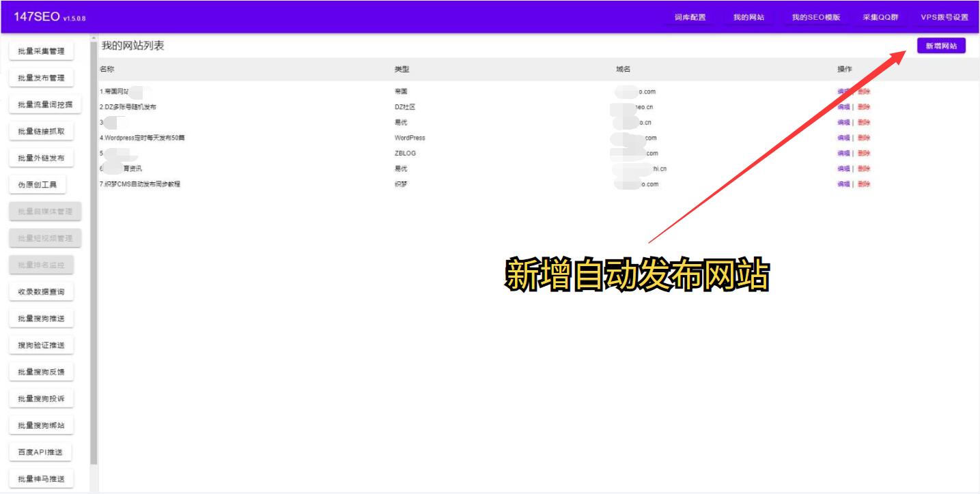The image size is (980, 494).
Task: Click the greyed 批量排名监控 button
Action: [x=41, y=265]
